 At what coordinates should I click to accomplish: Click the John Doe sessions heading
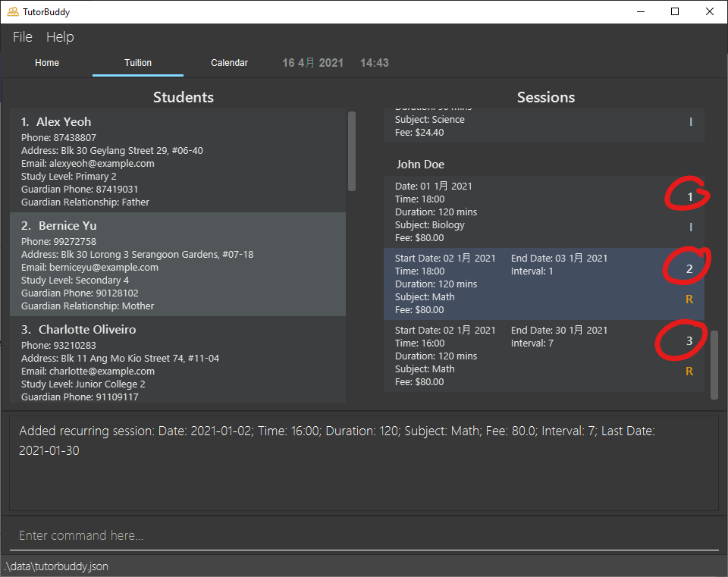tap(420, 165)
